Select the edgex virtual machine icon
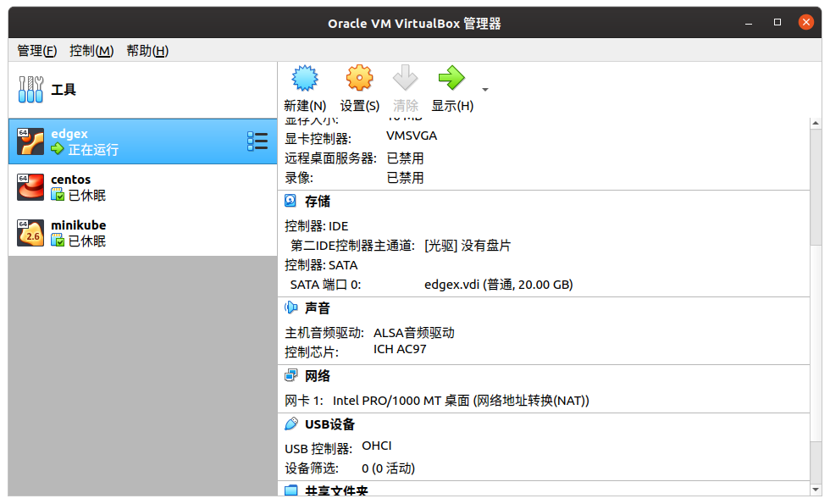830x504 pixels. 30,141
